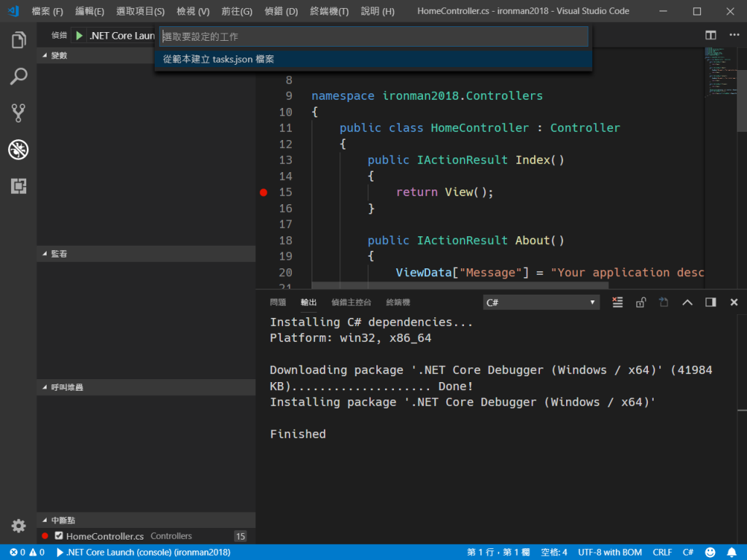Open the 選取項目(S) menu
747x560 pixels.
coord(141,11)
